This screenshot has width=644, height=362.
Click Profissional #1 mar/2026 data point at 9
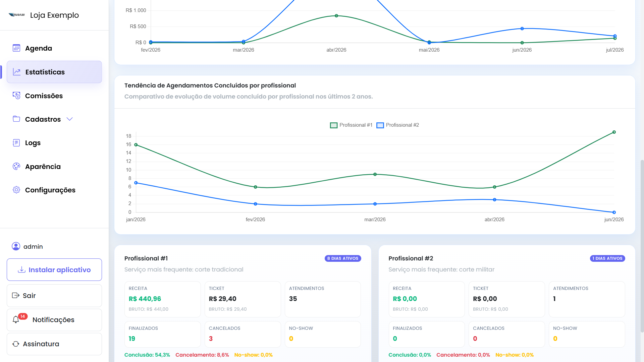[375, 174]
